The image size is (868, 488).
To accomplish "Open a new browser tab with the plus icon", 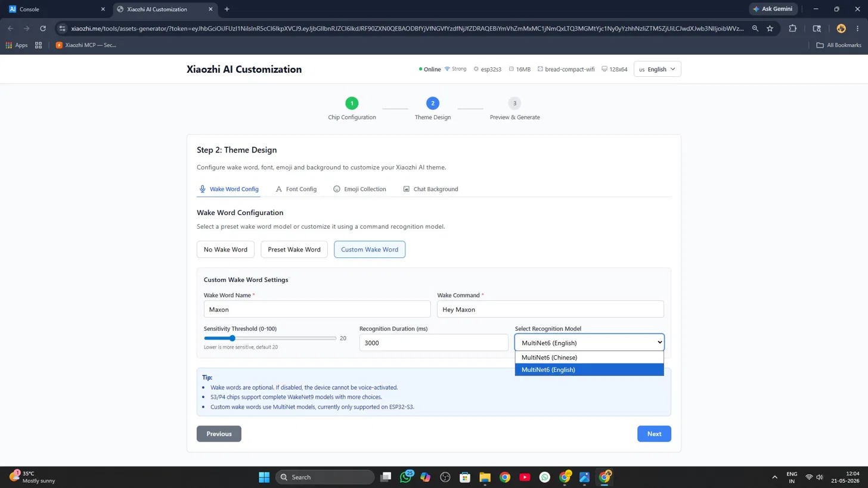I will (x=227, y=9).
